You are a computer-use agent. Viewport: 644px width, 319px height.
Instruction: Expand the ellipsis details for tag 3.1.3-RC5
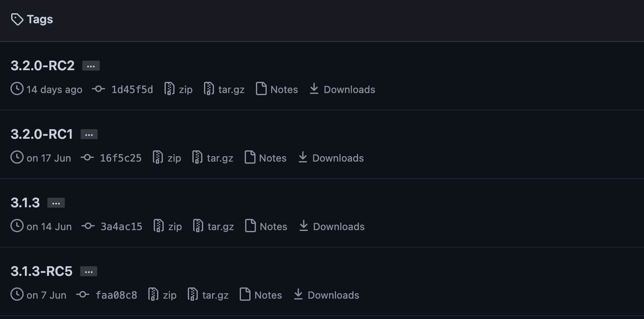point(88,271)
